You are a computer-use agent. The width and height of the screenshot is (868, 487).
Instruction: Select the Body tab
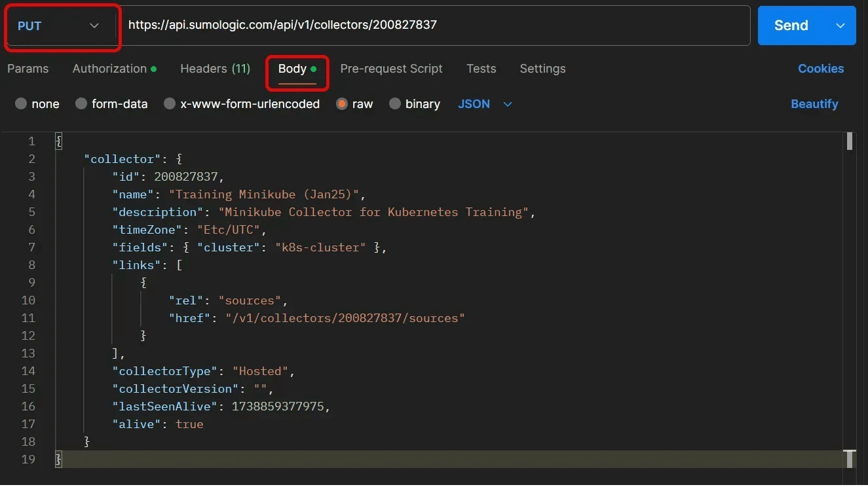[x=293, y=69]
